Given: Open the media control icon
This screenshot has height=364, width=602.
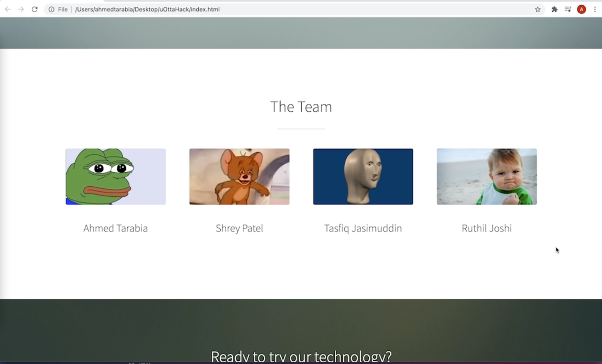Looking at the screenshot, I should click(568, 9).
